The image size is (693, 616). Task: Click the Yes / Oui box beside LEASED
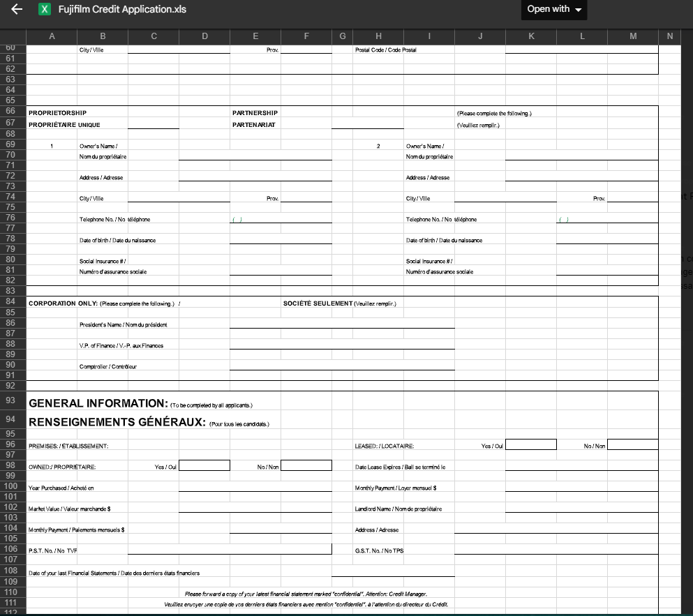click(x=531, y=444)
